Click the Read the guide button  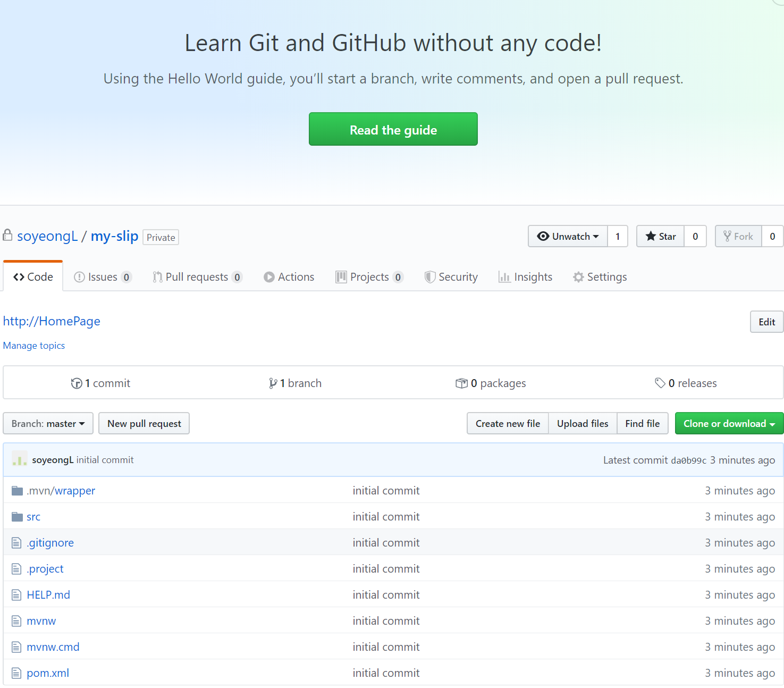tap(393, 129)
